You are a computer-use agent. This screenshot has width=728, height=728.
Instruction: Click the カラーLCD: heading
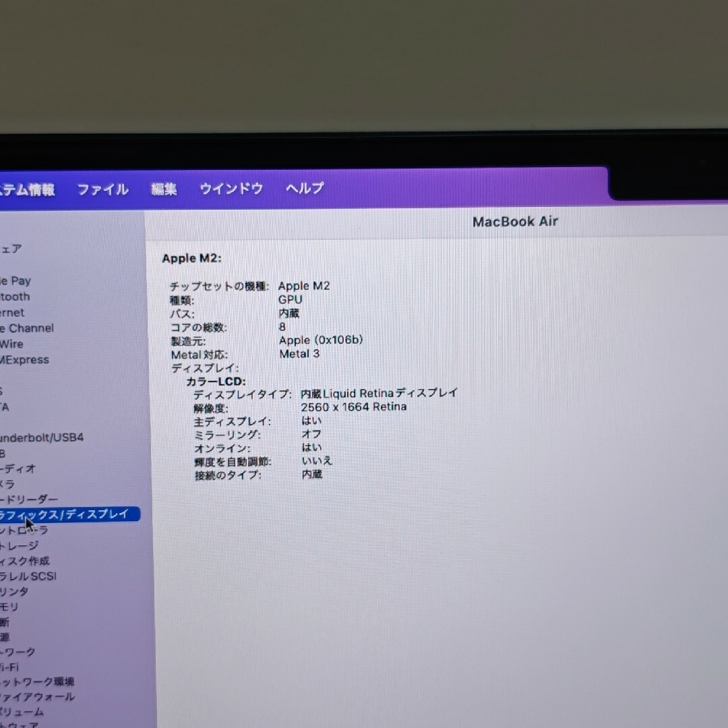coord(216,382)
